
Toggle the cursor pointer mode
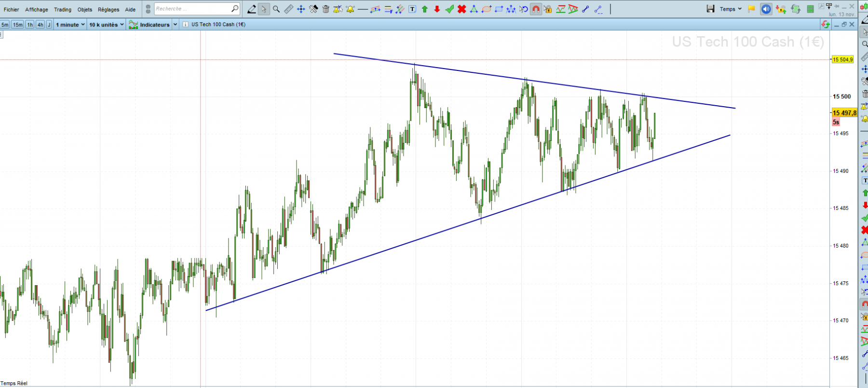264,9
